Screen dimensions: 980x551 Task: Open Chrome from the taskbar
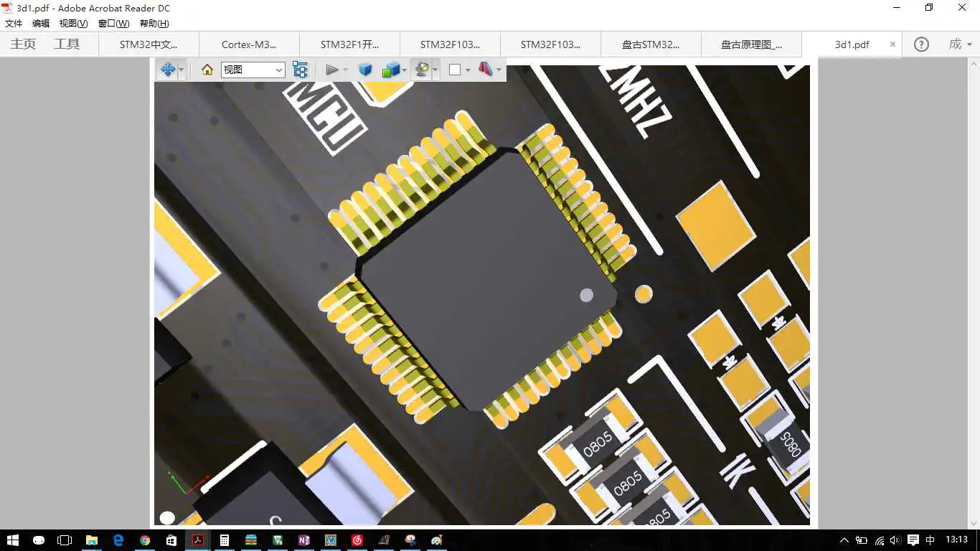coord(145,540)
